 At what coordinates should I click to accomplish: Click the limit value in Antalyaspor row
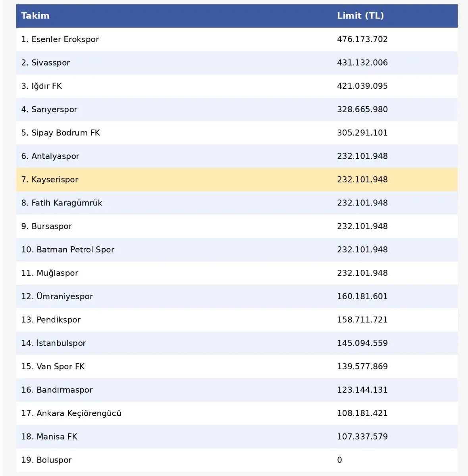(x=362, y=156)
